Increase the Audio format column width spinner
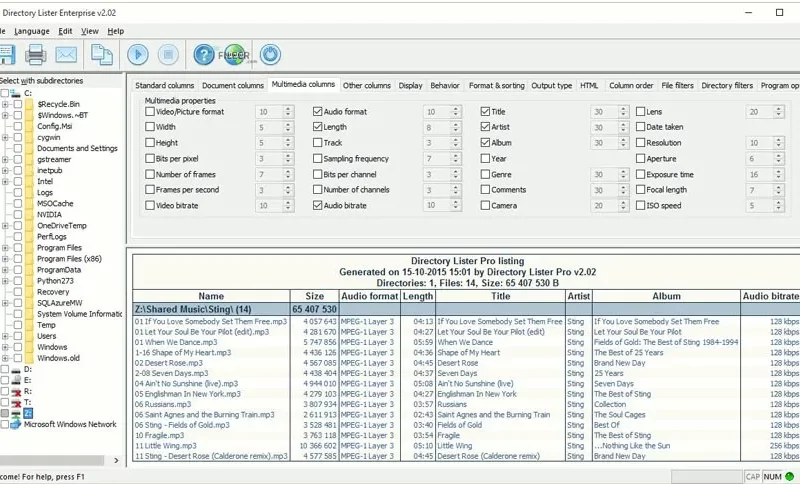The image size is (800, 484). point(456,109)
